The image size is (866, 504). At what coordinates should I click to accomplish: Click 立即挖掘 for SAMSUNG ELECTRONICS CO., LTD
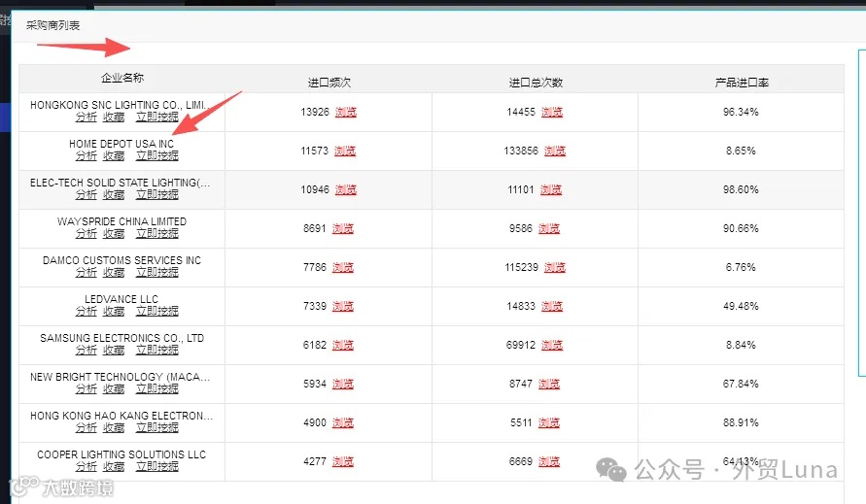click(157, 350)
